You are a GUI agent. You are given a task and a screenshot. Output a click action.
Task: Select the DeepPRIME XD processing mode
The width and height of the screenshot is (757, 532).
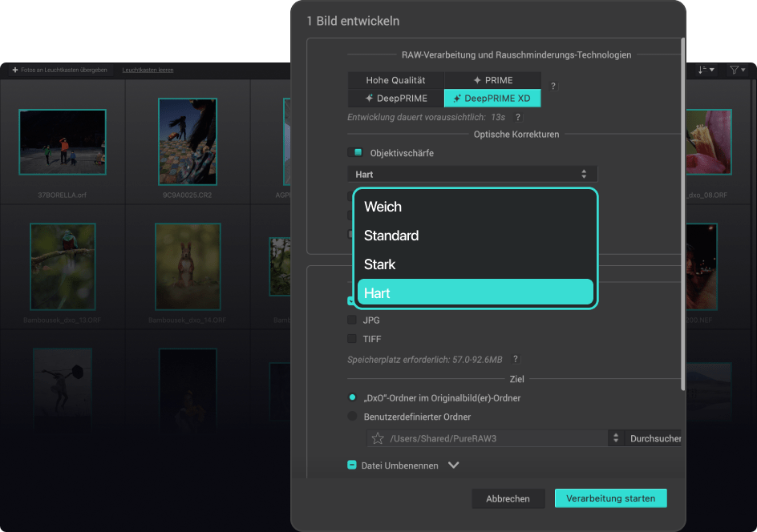tap(493, 98)
